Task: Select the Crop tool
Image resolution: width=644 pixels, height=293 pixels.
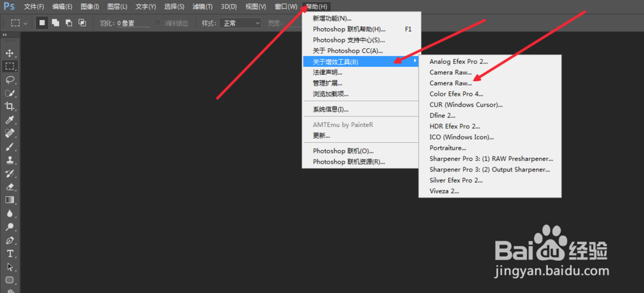Action: point(10,106)
